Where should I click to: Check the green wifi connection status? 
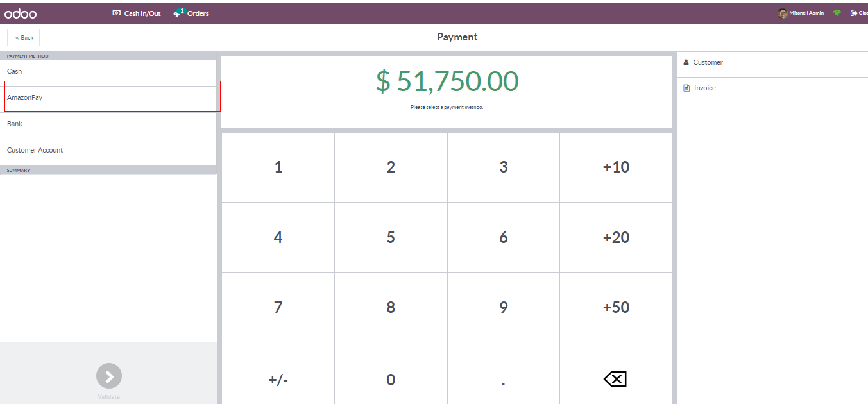tap(837, 13)
